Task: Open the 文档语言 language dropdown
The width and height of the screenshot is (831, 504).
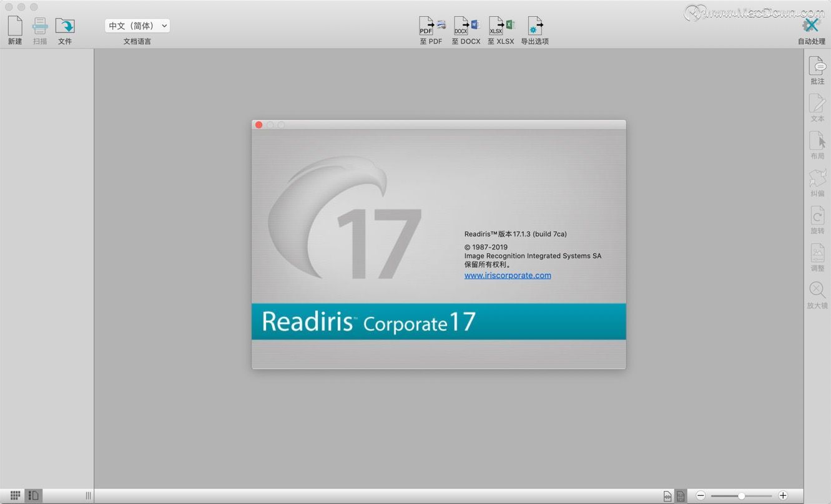Action: coord(137,26)
